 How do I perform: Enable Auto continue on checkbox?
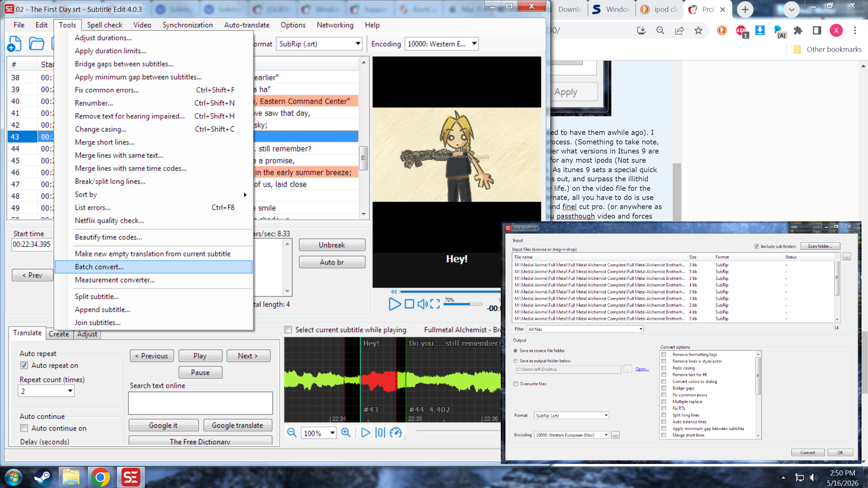click(x=24, y=428)
